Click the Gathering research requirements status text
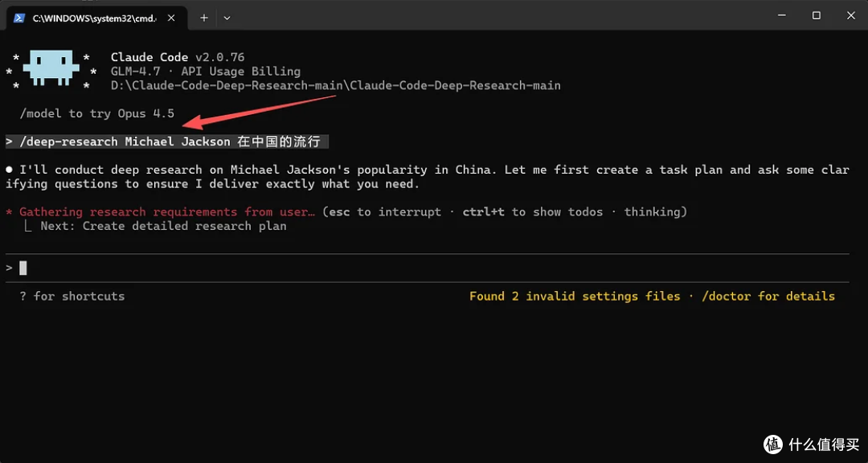868x463 pixels. click(x=167, y=212)
